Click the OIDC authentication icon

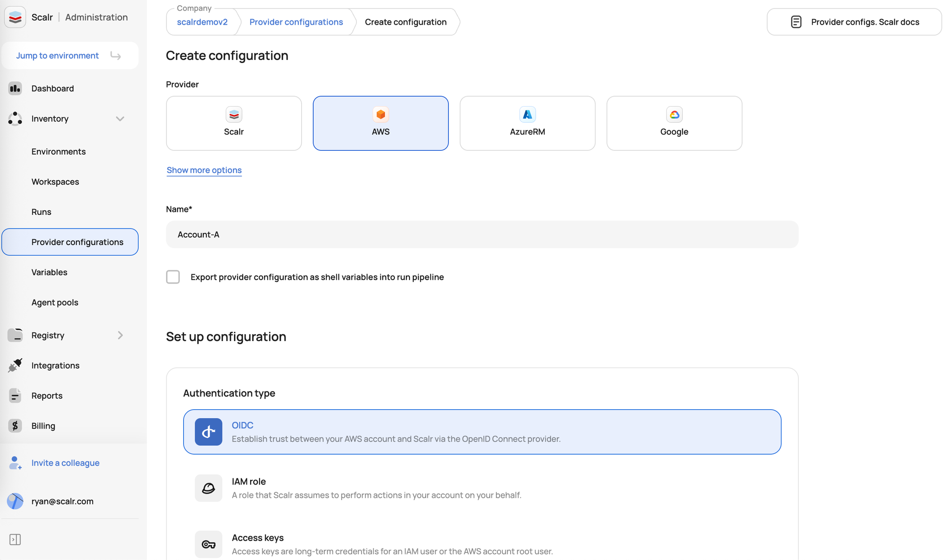(208, 432)
